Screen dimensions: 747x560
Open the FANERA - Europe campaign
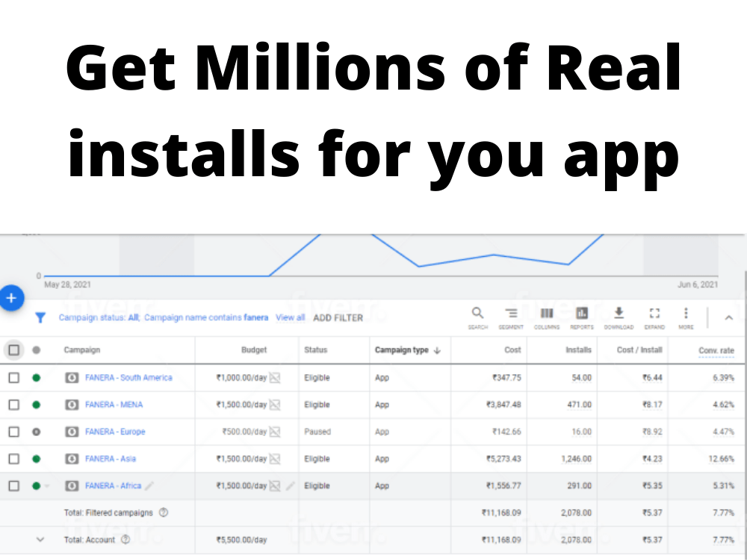click(x=115, y=432)
